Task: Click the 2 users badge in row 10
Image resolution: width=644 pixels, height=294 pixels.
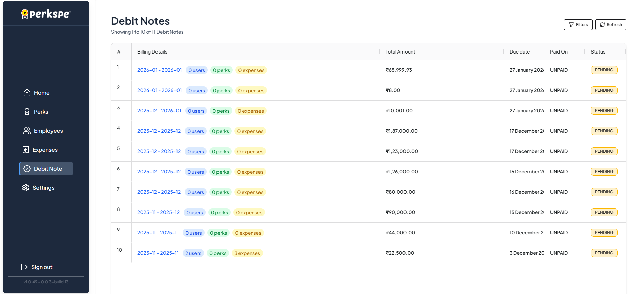Action: pyautogui.click(x=193, y=253)
